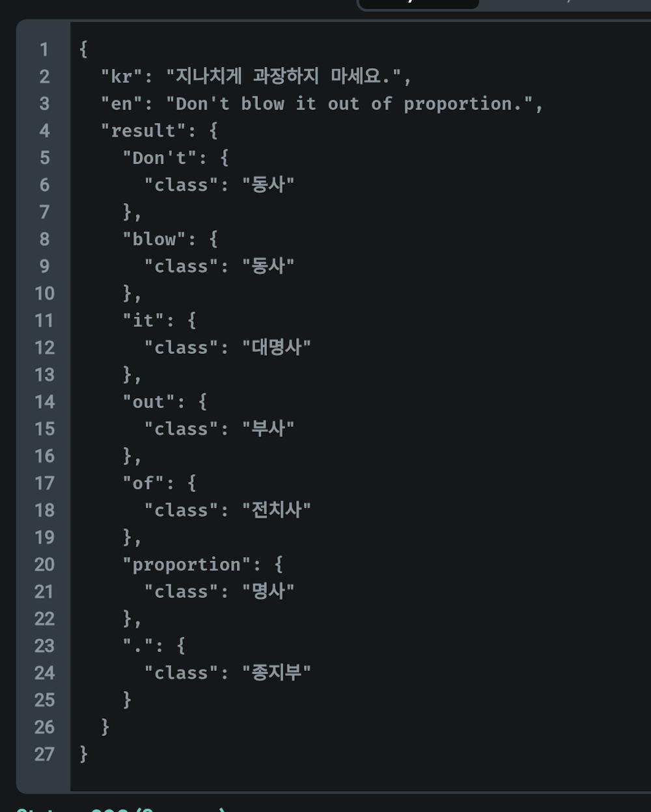Click the "부사" class value
651x812 pixels.
pyautogui.click(x=268, y=428)
